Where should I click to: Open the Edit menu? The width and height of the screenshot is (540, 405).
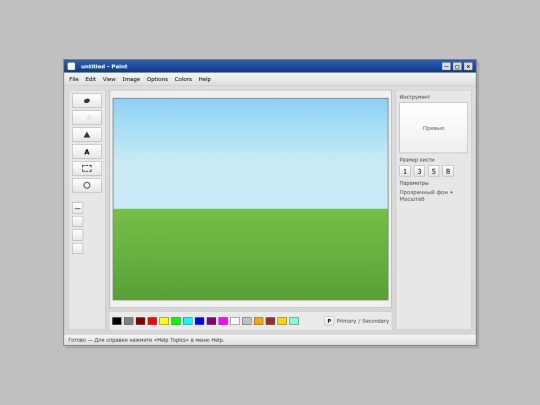[91, 79]
